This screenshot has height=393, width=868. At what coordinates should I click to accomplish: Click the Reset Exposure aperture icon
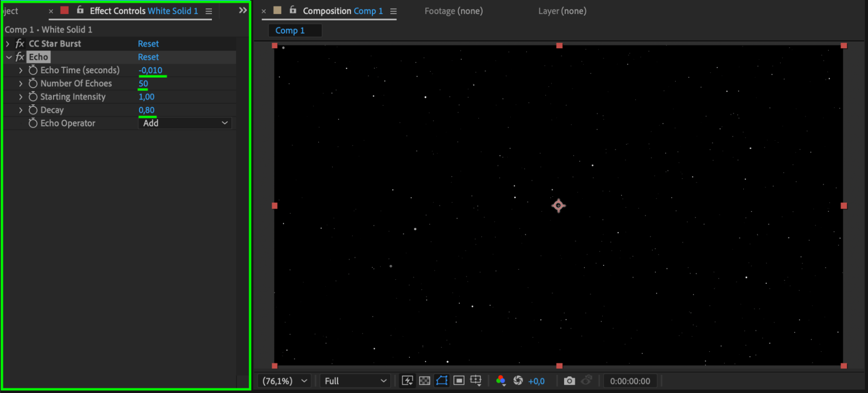tap(518, 381)
